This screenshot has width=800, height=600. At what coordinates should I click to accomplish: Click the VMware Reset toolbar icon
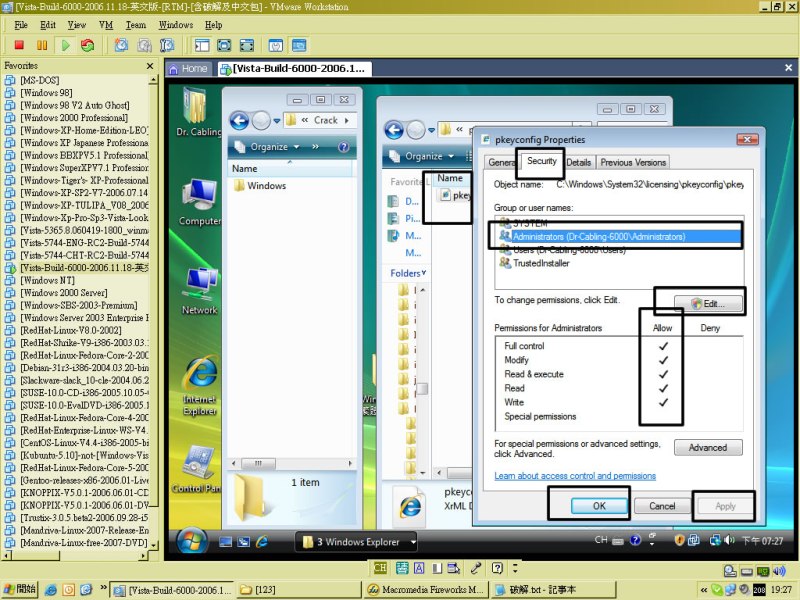click(x=88, y=45)
